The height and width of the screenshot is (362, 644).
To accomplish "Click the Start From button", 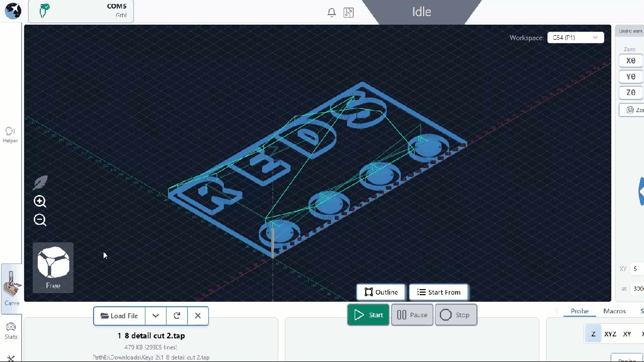I will pos(439,292).
